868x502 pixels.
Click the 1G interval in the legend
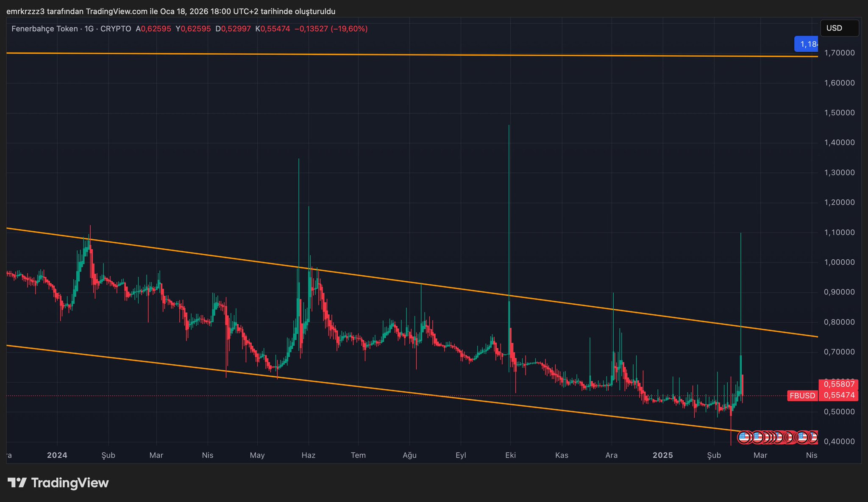click(89, 29)
